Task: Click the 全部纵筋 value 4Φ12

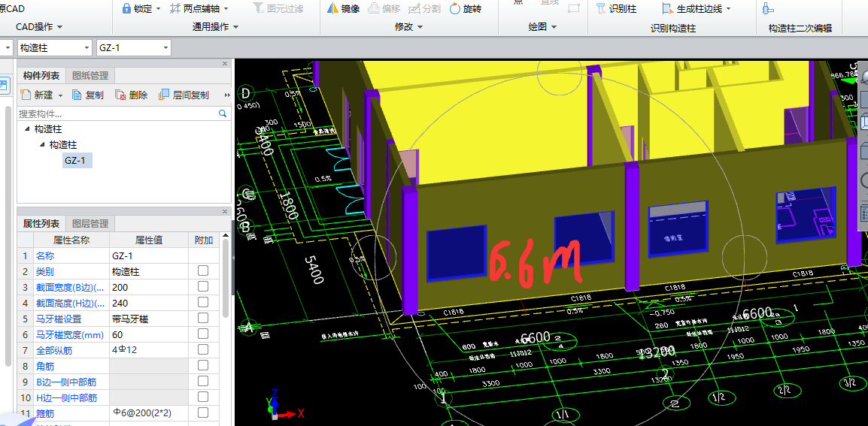Action: pos(149,350)
